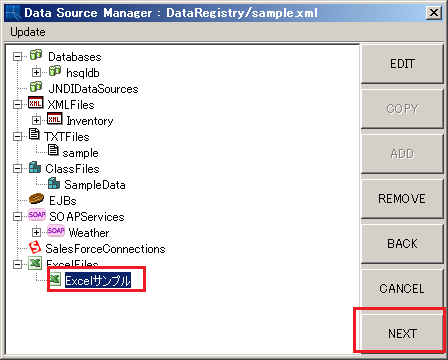Collapse the XMLFiles node
The width and height of the screenshot is (448, 360).
coord(17,104)
